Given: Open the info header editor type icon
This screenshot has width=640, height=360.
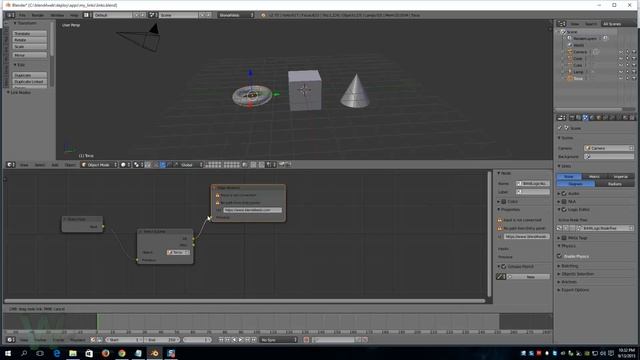Looking at the screenshot, I should click(x=11, y=15).
